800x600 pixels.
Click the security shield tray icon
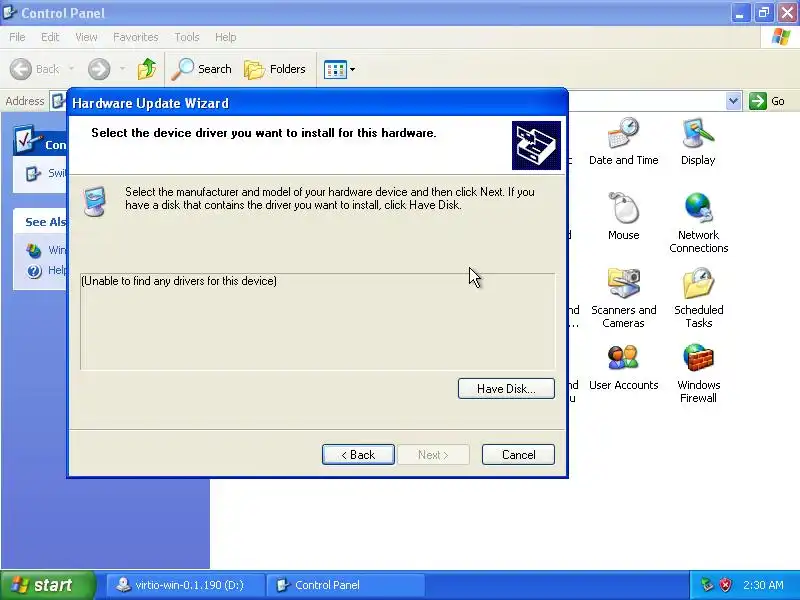point(726,585)
